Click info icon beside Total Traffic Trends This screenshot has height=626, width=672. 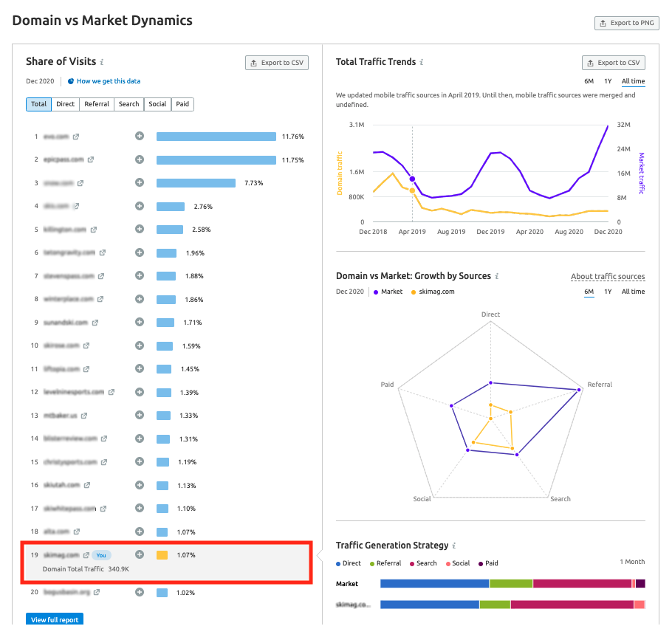pos(421,63)
